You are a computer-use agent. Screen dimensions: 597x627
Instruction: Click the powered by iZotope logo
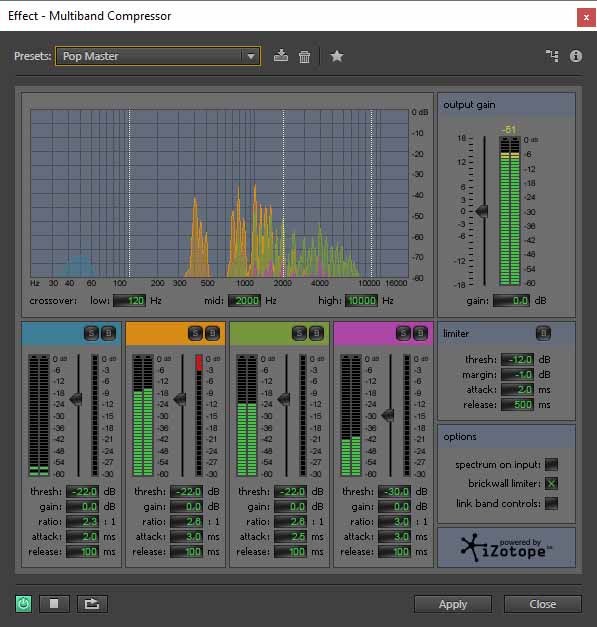pyautogui.click(x=506, y=547)
